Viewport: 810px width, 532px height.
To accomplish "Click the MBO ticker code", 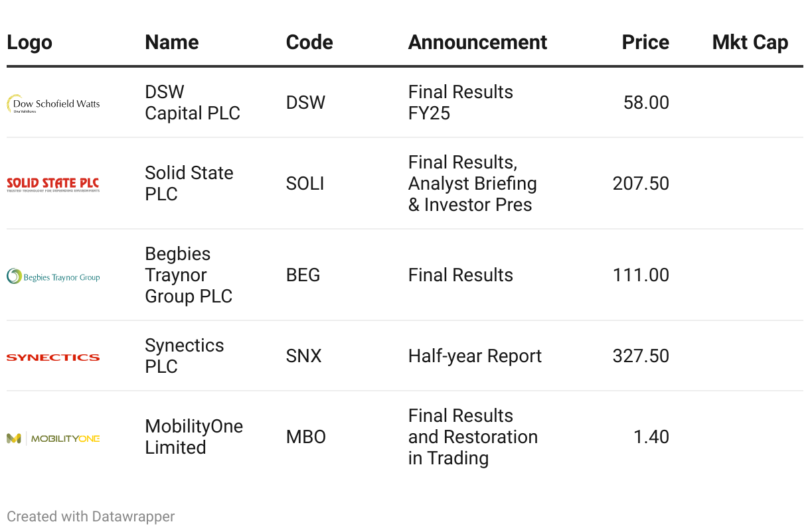I will [x=305, y=437].
